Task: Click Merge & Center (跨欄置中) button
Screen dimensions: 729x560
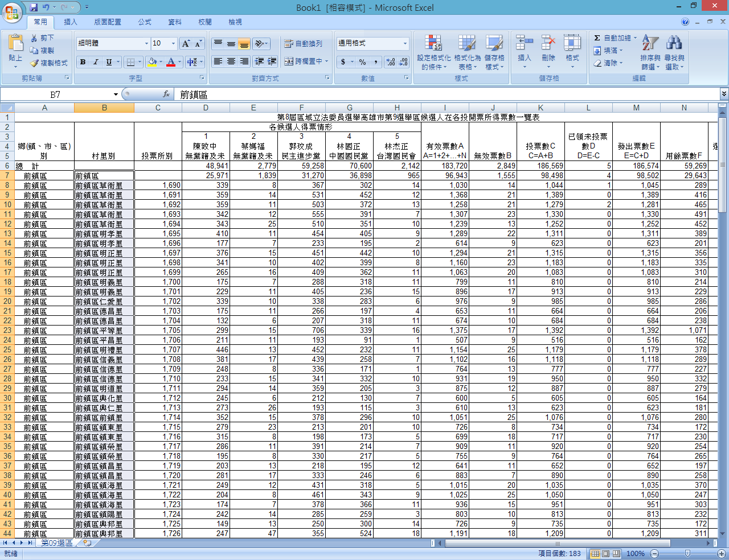Action: click(304, 61)
